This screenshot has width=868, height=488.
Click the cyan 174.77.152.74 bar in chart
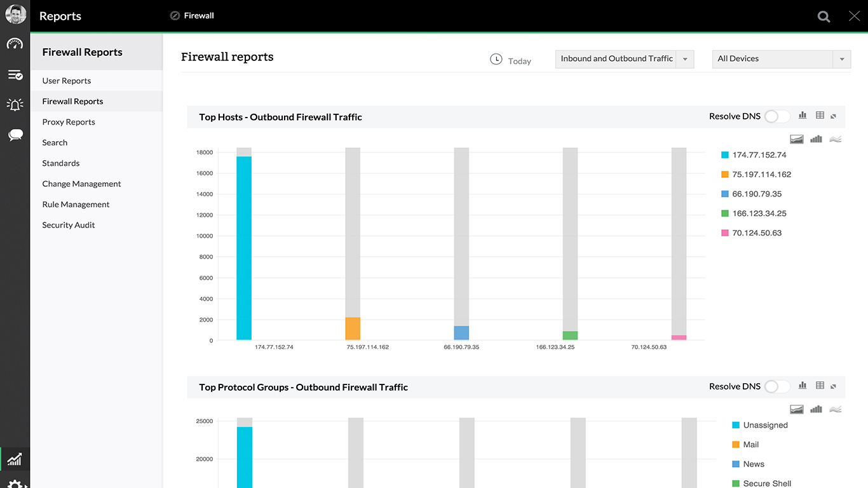[x=244, y=248]
